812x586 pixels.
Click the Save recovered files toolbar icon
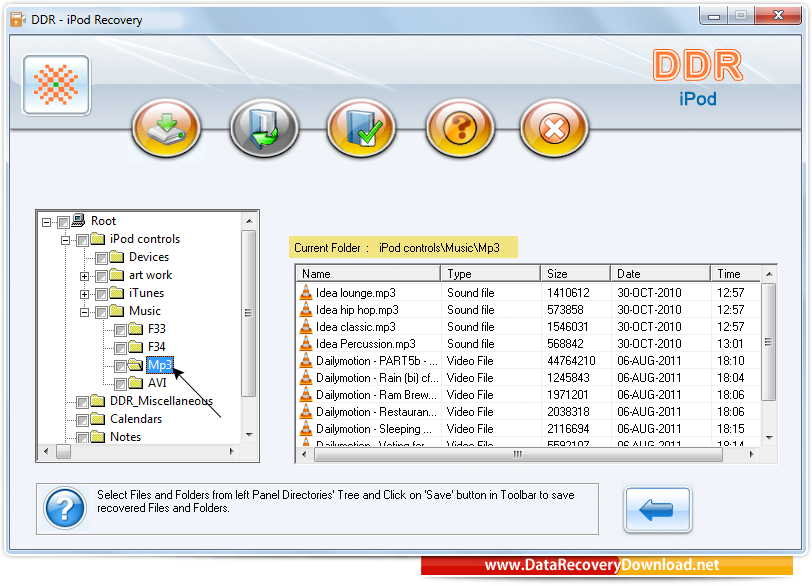coord(166,128)
